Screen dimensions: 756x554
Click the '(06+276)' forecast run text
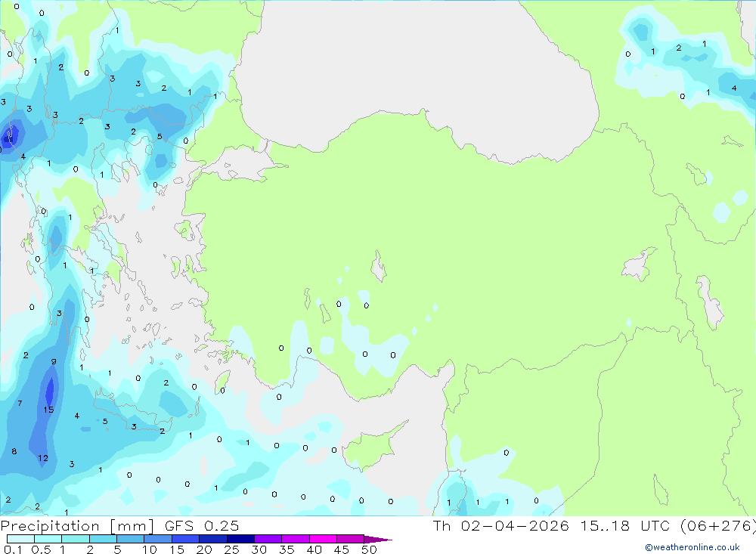coord(717,526)
